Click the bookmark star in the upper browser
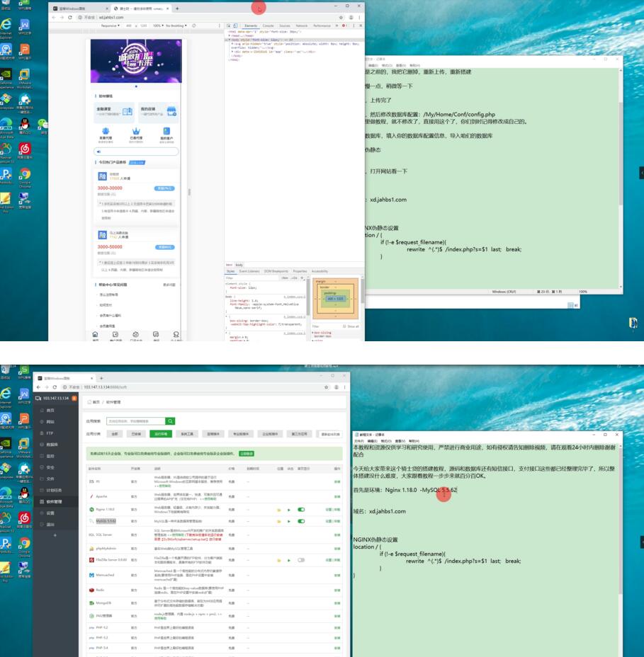 coord(339,17)
